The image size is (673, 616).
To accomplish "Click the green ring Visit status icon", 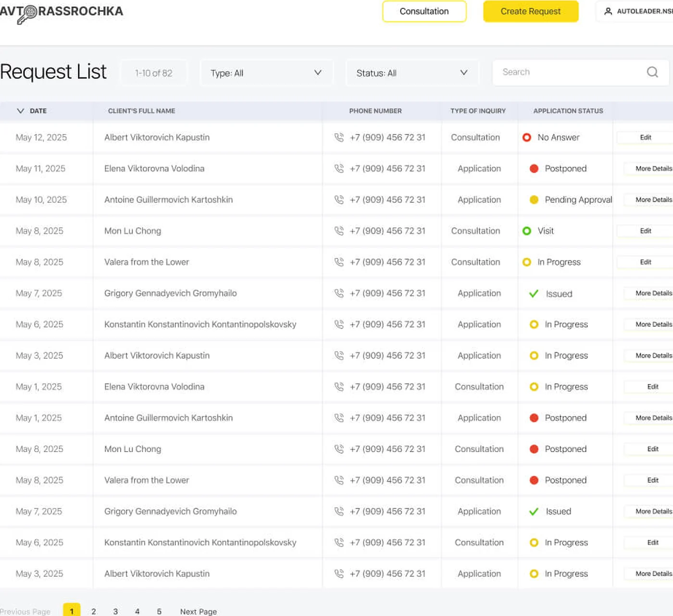I will click(527, 231).
